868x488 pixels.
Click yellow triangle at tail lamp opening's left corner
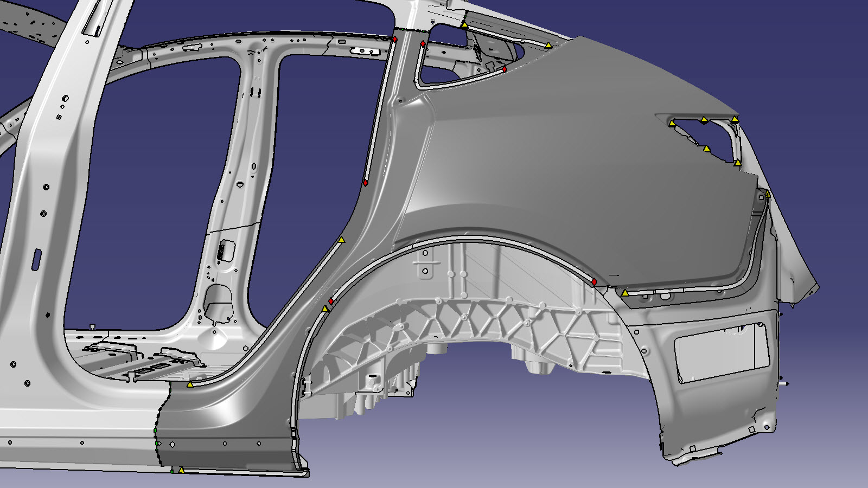pyautogui.click(x=672, y=124)
